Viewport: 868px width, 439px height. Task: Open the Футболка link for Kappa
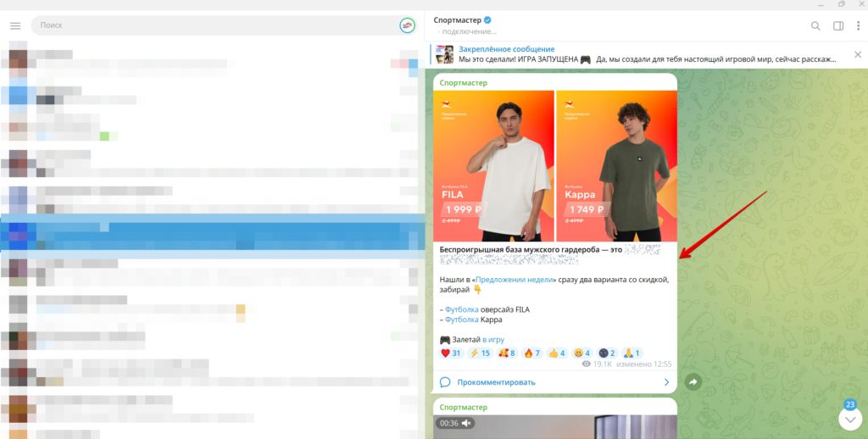[x=462, y=320]
